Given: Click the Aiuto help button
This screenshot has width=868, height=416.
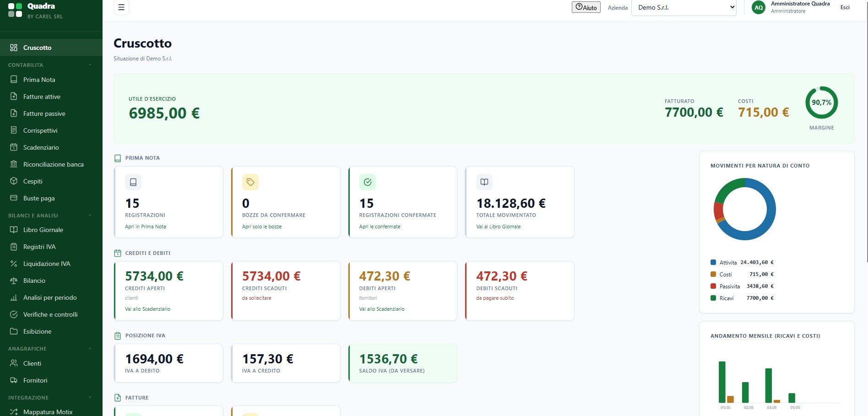Looking at the screenshot, I should coord(586,7).
